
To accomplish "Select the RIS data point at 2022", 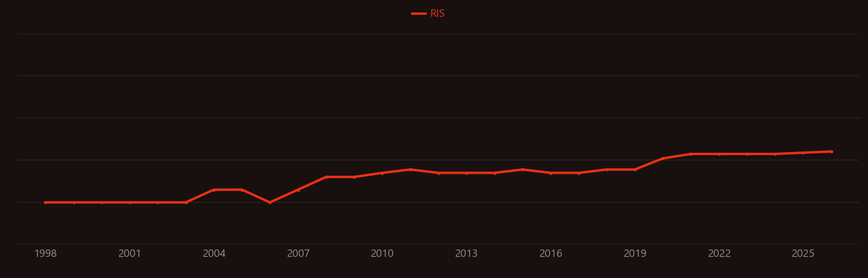I will point(719,154).
